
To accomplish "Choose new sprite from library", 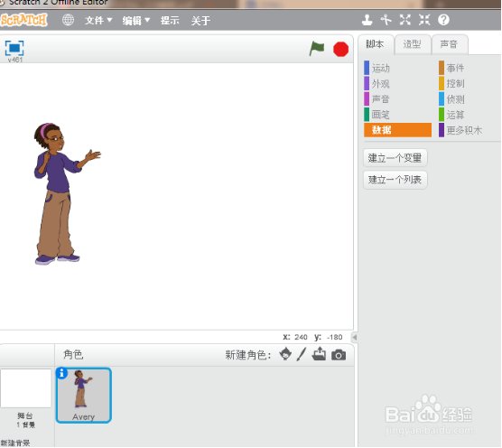I will point(285,354).
